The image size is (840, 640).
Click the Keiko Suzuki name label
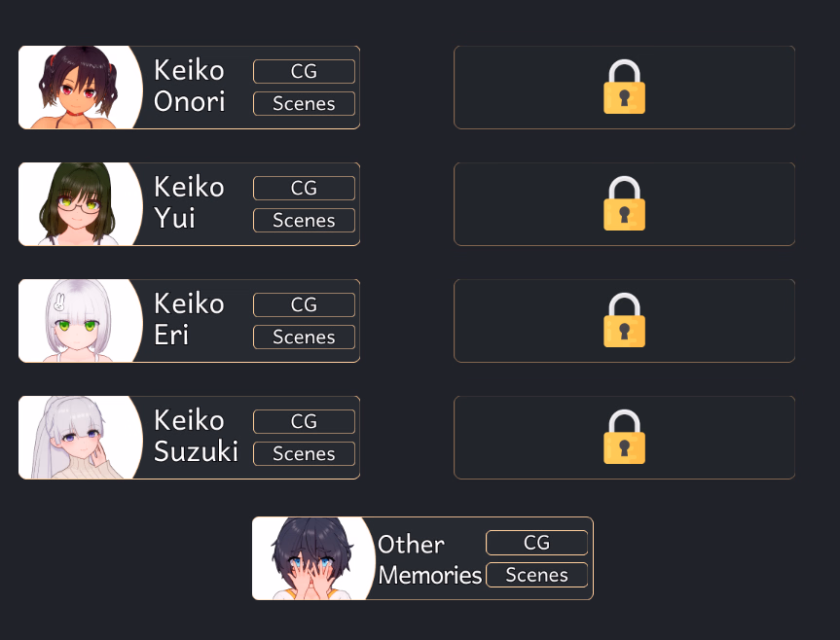[x=196, y=436]
